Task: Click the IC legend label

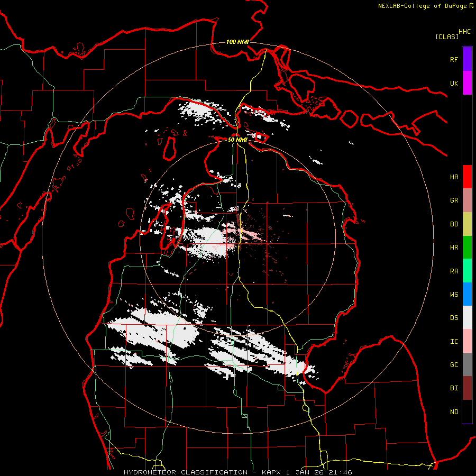Action: [454, 342]
